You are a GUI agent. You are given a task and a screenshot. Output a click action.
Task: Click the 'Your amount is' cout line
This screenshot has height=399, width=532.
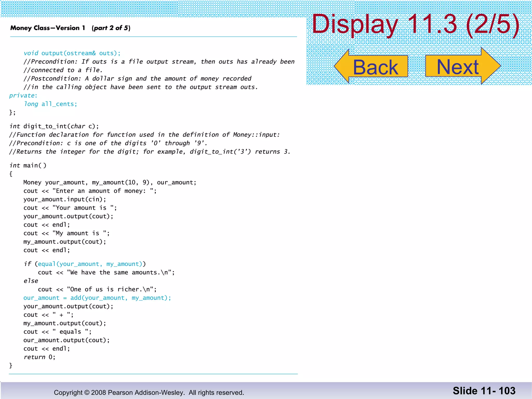click(x=70, y=208)
